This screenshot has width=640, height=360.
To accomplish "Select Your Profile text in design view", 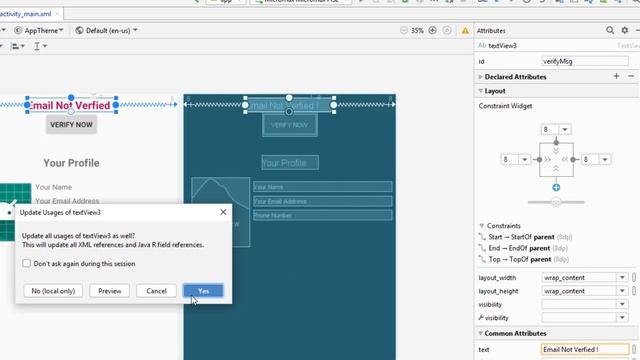I will tap(71, 163).
